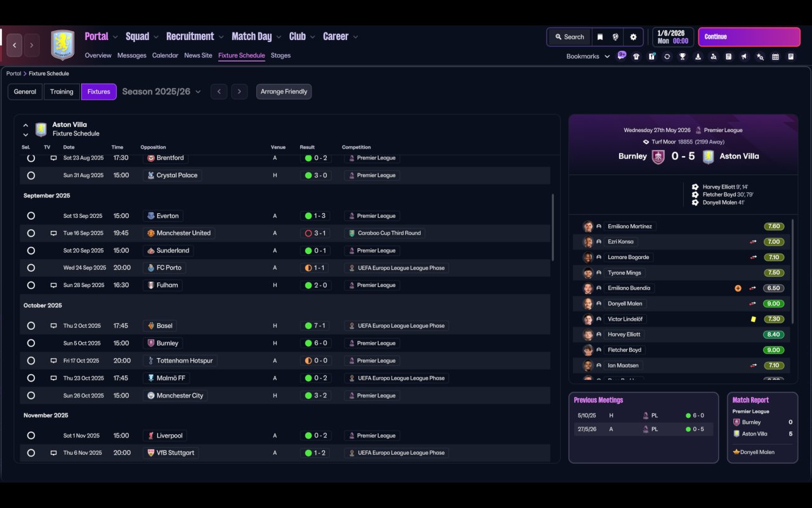Expand the Match Day menu chevron
Image resolution: width=812 pixels, height=508 pixels.
278,37
